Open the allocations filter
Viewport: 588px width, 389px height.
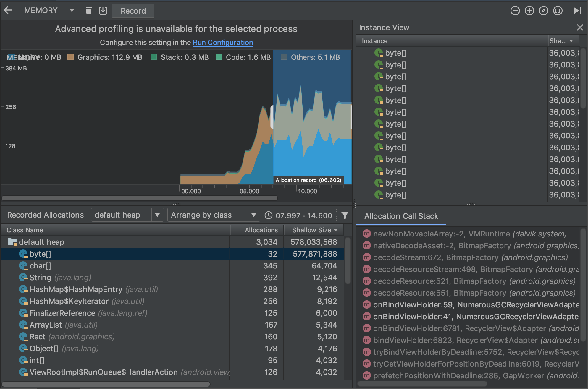pos(345,215)
